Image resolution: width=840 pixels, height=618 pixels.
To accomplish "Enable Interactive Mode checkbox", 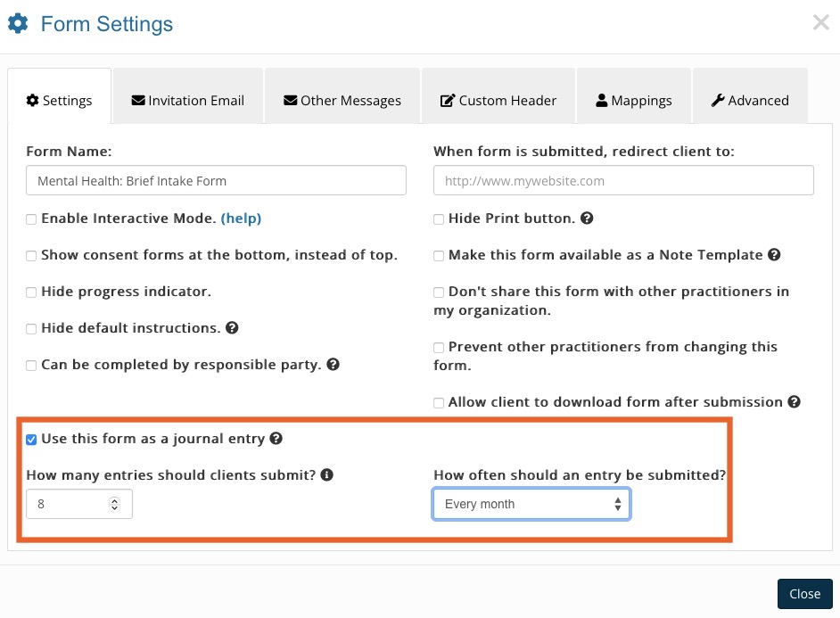I will click(31, 219).
